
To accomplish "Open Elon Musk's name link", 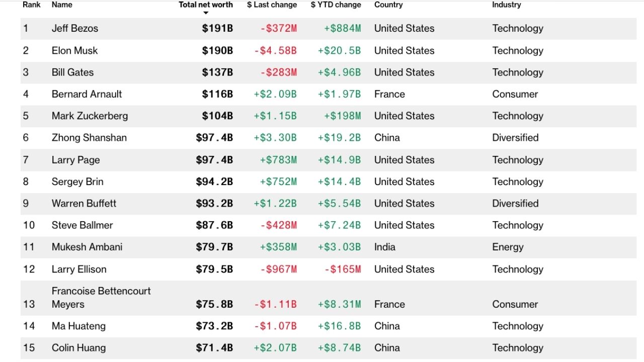I will (74, 50).
